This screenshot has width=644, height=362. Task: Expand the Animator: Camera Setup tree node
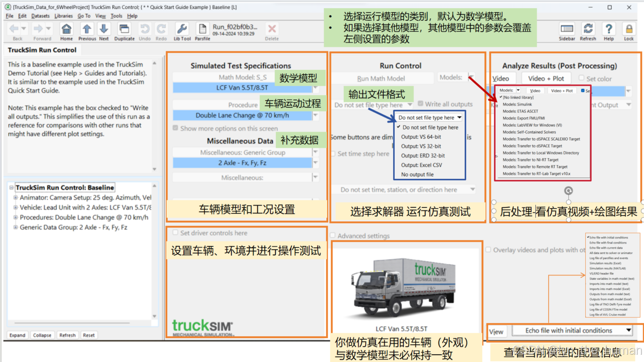click(x=16, y=198)
